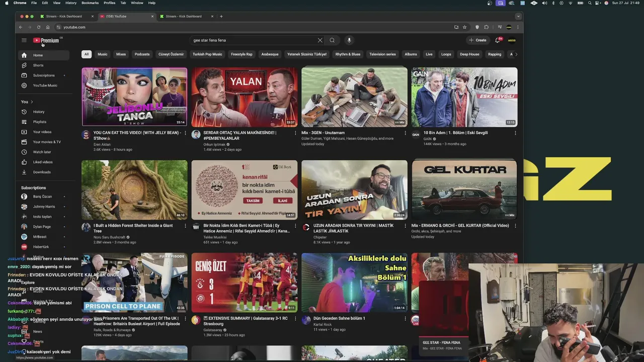Viewport: 644px width, 362px height.
Task: Select the Mixes filter chip
Action: [x=121, y=54]
